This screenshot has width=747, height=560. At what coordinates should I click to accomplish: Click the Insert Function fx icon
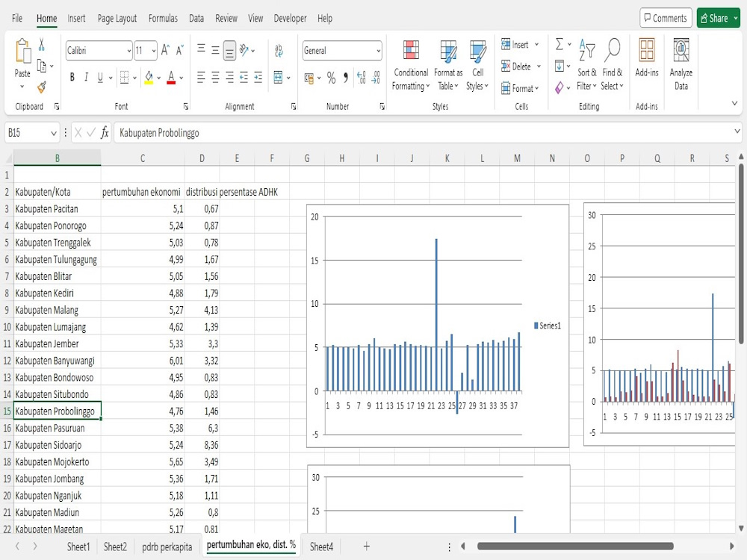tap(105, 132)
